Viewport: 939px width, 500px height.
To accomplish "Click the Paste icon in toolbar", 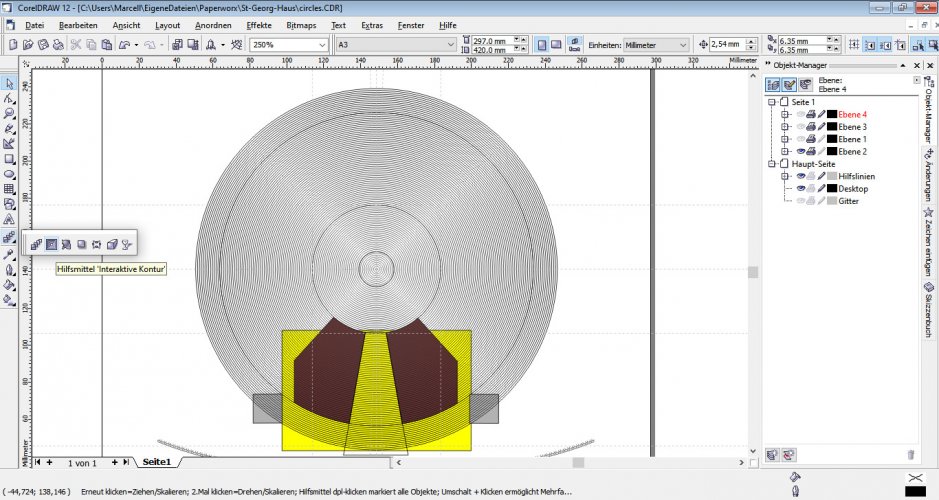I will (107, 45).
